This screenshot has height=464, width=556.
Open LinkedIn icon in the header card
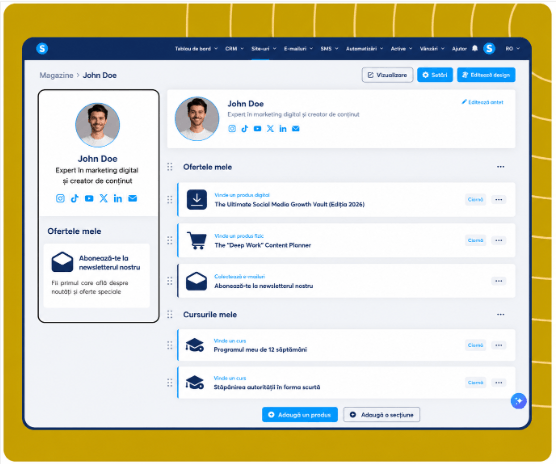[283, 129]
